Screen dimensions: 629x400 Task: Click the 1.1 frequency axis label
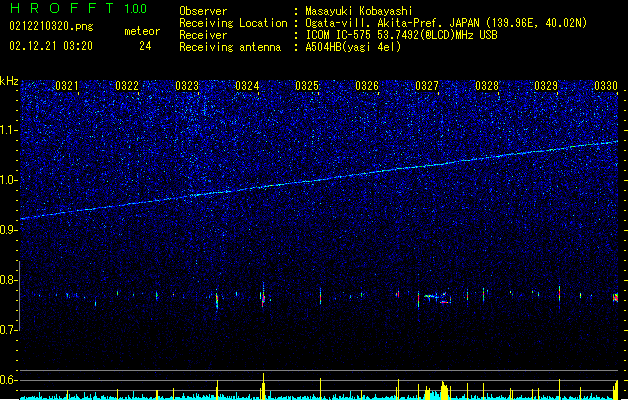coord(9,130)
